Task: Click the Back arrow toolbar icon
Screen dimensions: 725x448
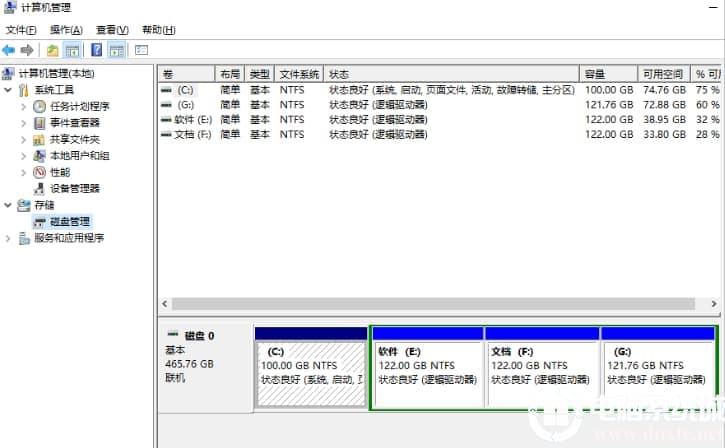Action: [x=8, y=50]
